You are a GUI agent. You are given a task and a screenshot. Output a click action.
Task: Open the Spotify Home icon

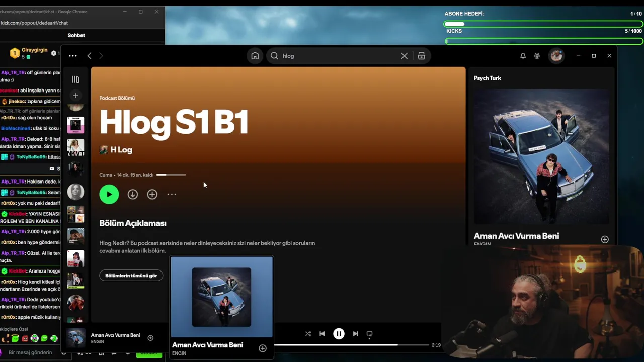(255, 56)
